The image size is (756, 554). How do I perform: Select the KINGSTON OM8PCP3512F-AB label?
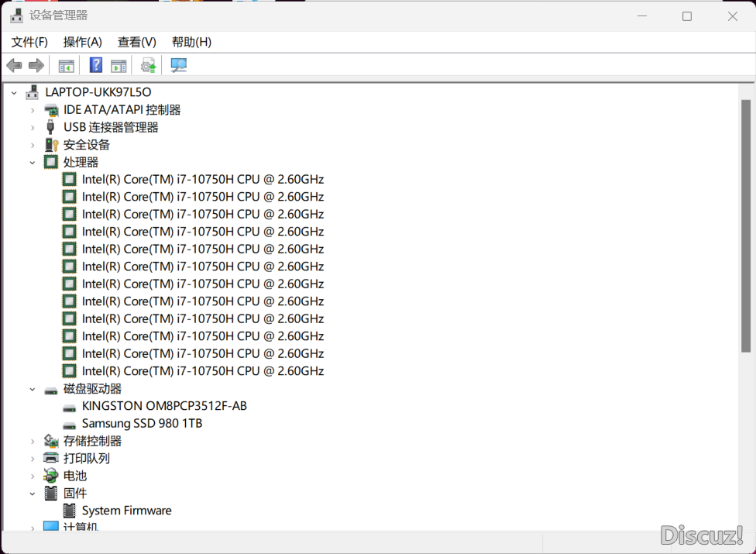(164, 406)
